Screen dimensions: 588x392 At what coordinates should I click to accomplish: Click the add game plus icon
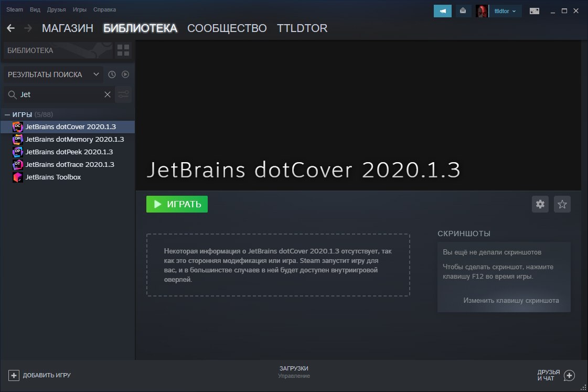(x=14, y=375)
